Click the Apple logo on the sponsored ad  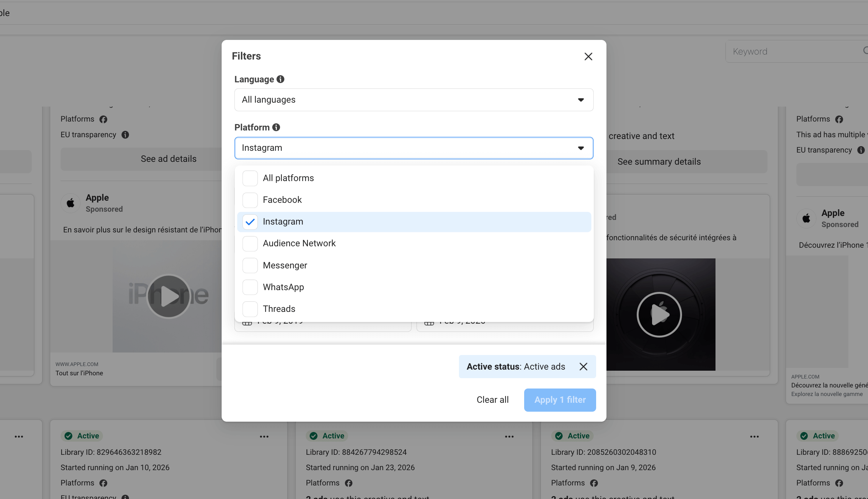70,203
